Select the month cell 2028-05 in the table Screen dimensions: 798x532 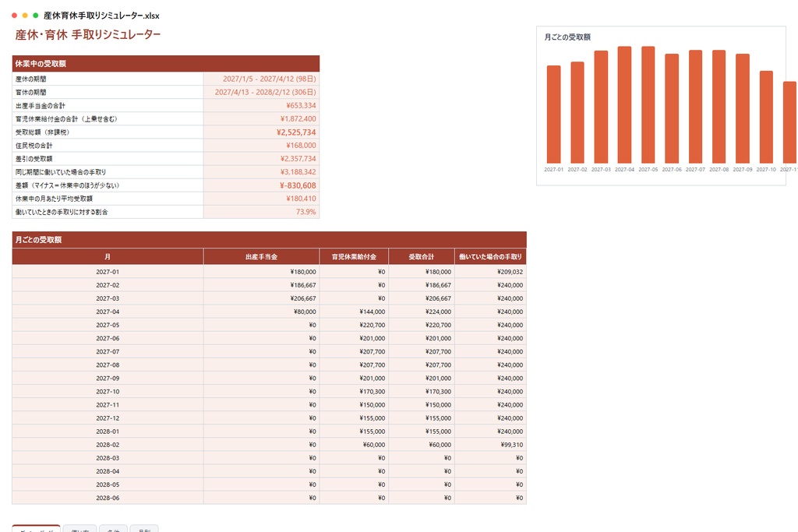click(x=108, y=484)
